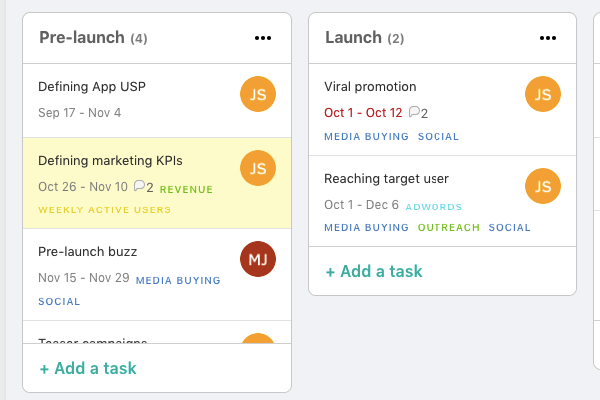
Task: Click MEDIA BUYING tag on Pre-launch buzz
Action: [x=178, y=281]
